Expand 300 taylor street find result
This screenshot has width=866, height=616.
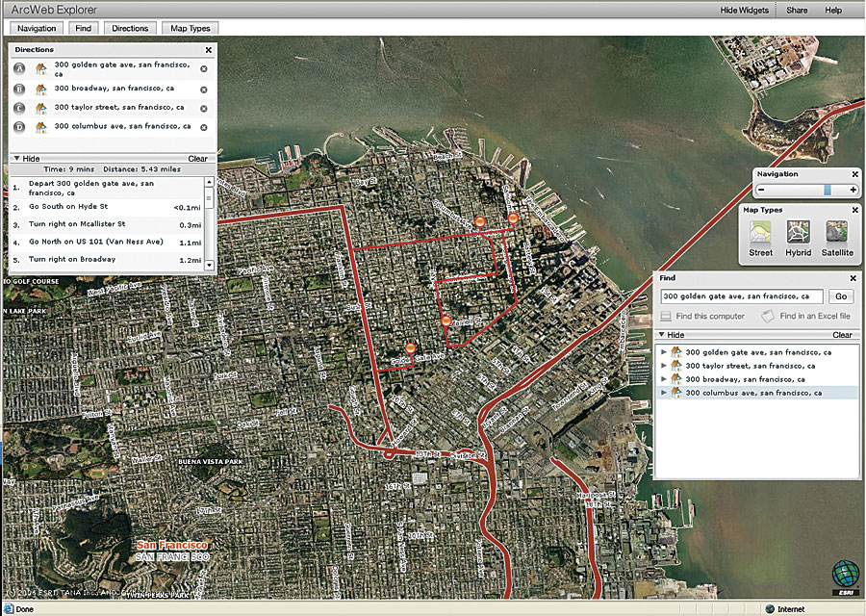pos(664,366)
